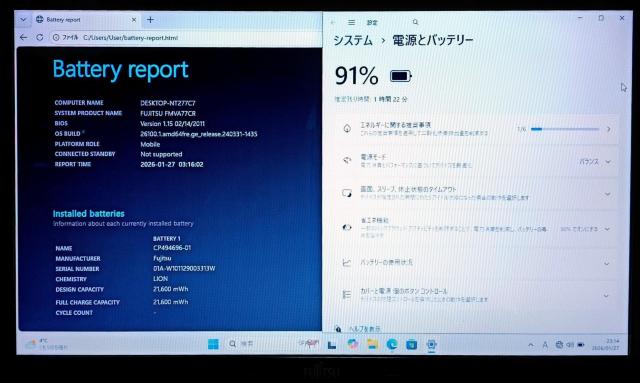This screenshot has height=383, width=640.
Task: Click the battery icon in system tray
Action: [x=580, y=345]
